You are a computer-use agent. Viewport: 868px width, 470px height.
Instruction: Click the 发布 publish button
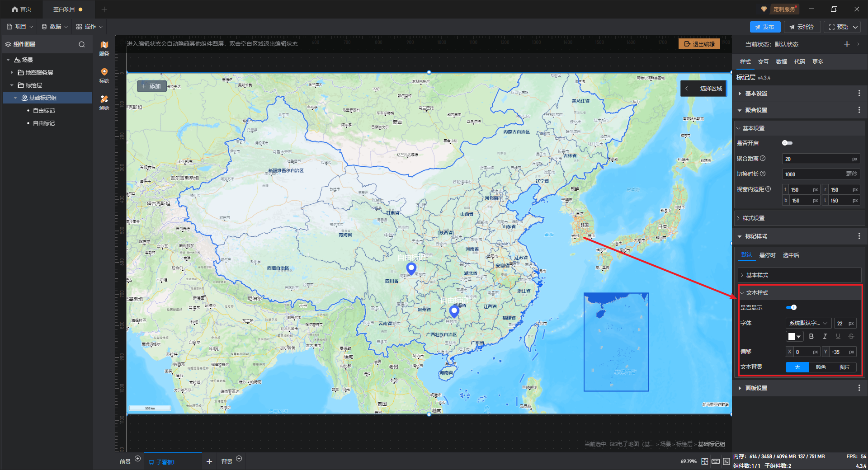(x=765, y=27)
